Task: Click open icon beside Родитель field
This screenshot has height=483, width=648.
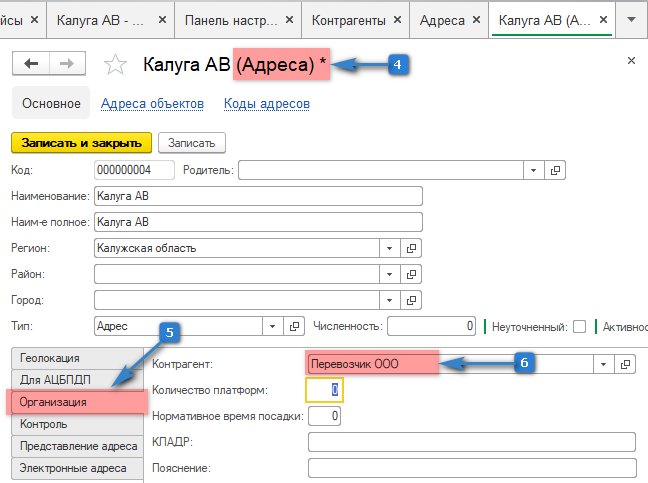Action: pos(556,170)
